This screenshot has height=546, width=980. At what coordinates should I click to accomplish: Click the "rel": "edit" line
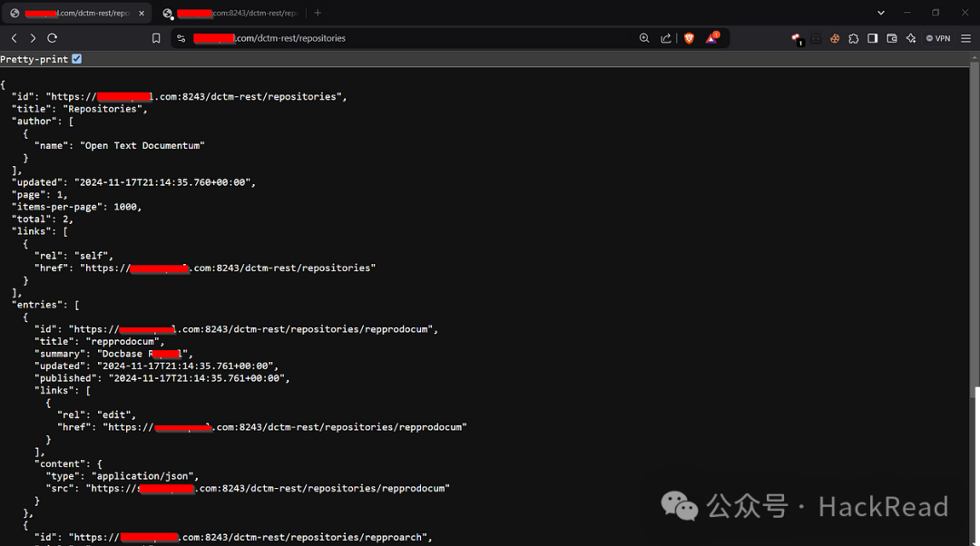pyautogui.click(x=97, y=414)
